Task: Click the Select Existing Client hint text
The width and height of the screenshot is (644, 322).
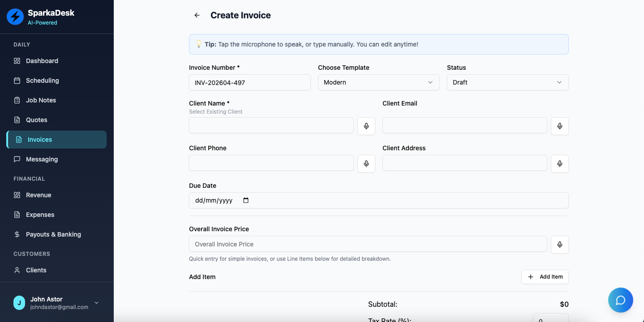Action: 216,112
